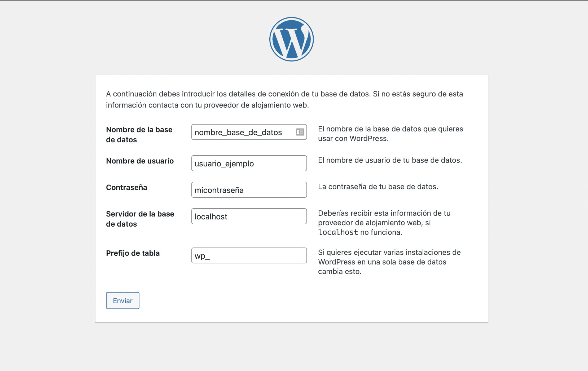Click the 'Prefijo de tabla' label

pyautogui.click(x=133, y=253)
